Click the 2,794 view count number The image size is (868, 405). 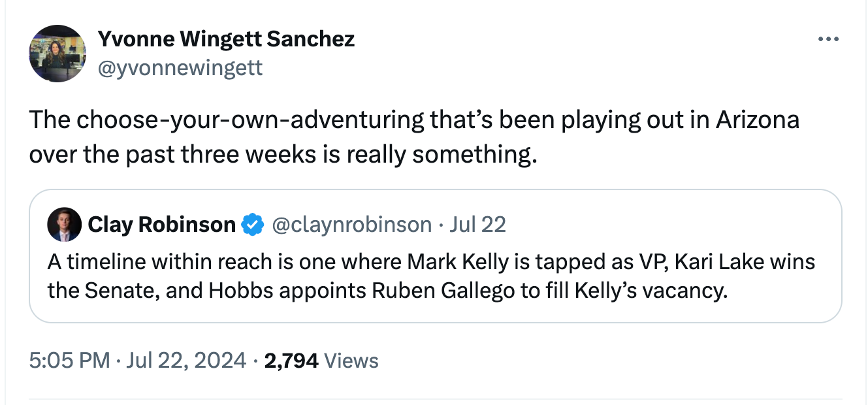point(291,360)
